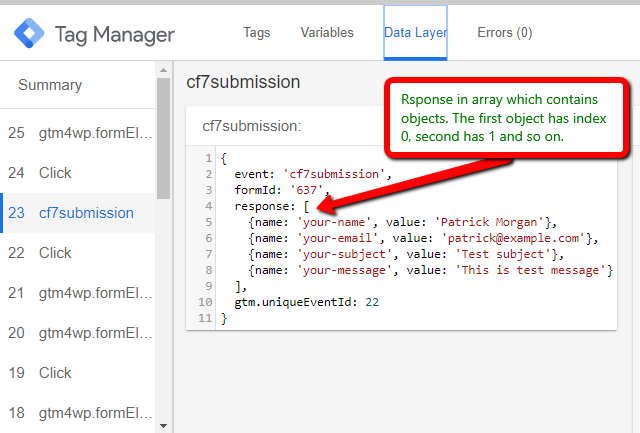Viewport: 640px width, 433px height.
Task: Click the cf7submission page heading
Action: 243,82
